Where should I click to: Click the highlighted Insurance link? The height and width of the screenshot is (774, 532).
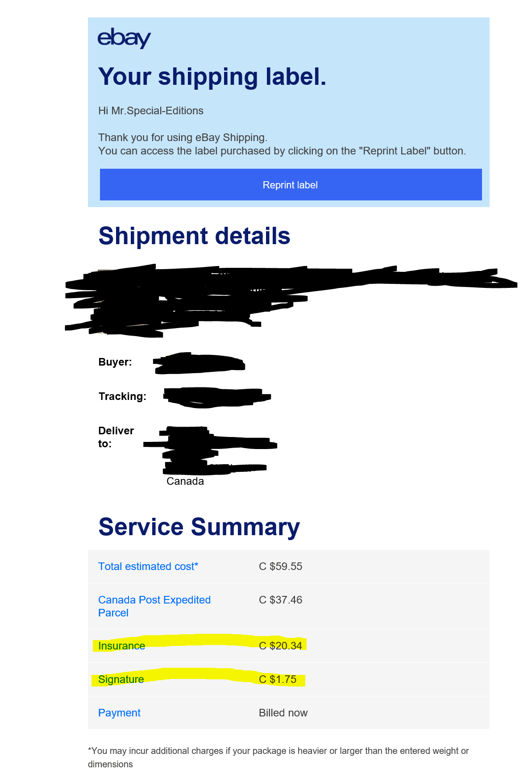(121, 646)
